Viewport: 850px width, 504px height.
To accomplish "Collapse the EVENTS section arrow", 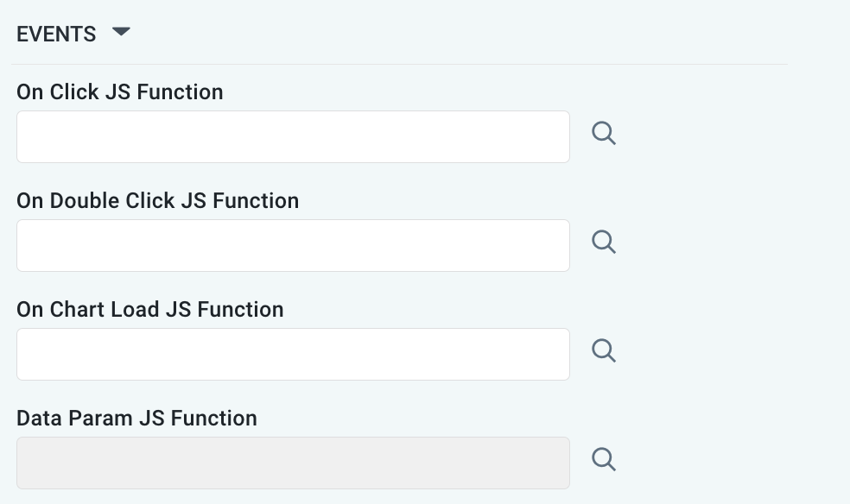I will 121,32.
